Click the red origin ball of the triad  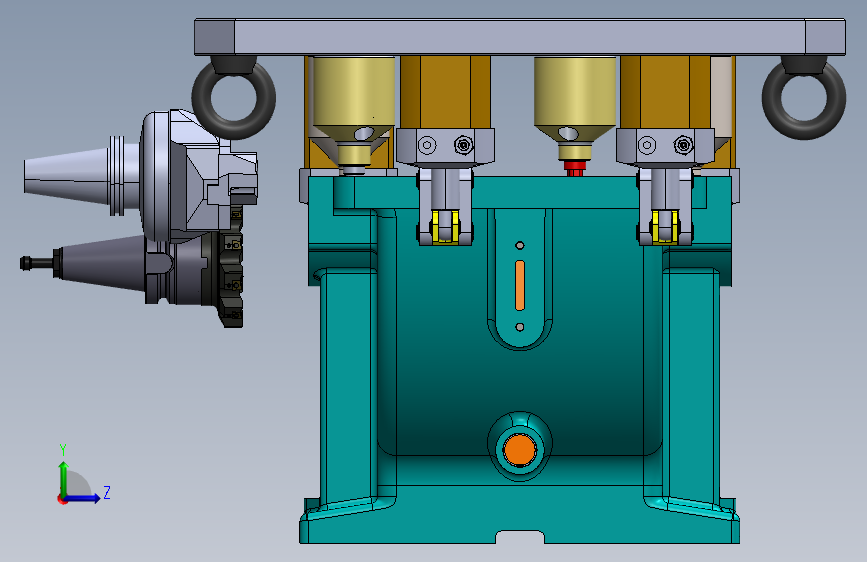[62, 499]
